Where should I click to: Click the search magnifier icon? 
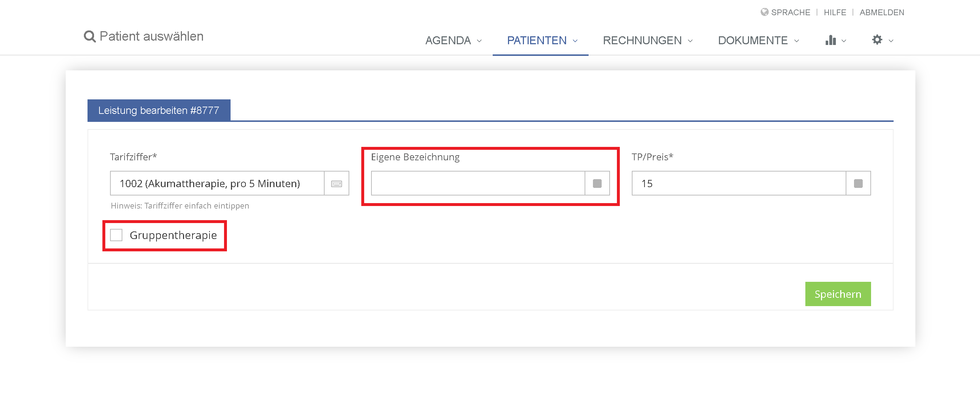[90, 37]
